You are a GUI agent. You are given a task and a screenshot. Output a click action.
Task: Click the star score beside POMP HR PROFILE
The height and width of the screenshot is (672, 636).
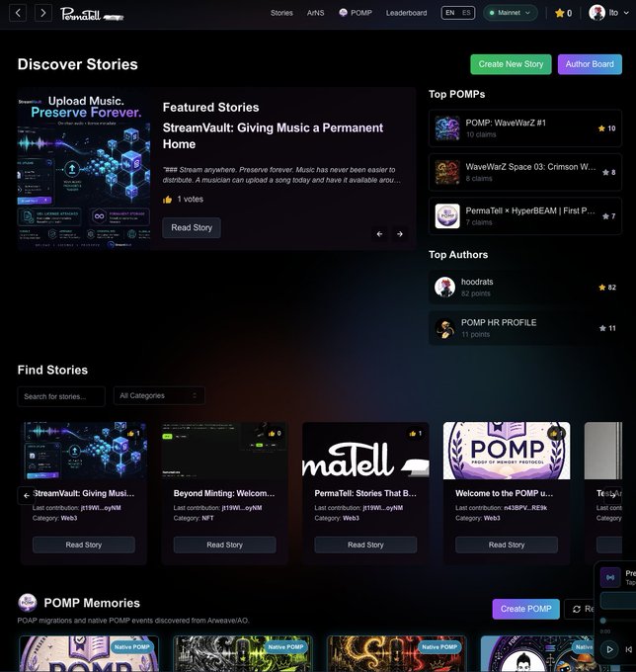607,328
